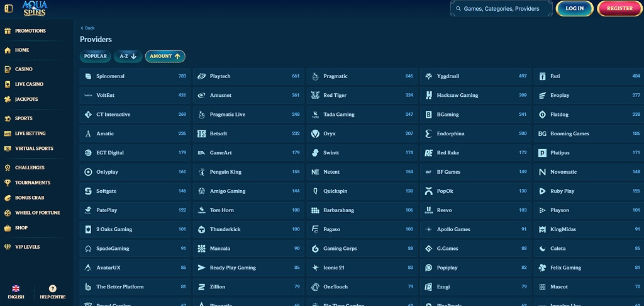The height and width of the screenshot is (306, 644).
Task: Click the Oryx provider logo
Action: tap(315, 133)
